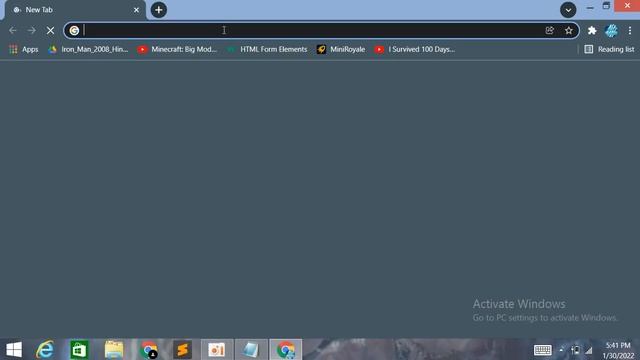
Task: Open Chrome with profile badge in taskbar
Action: click(x=149, y=350)
